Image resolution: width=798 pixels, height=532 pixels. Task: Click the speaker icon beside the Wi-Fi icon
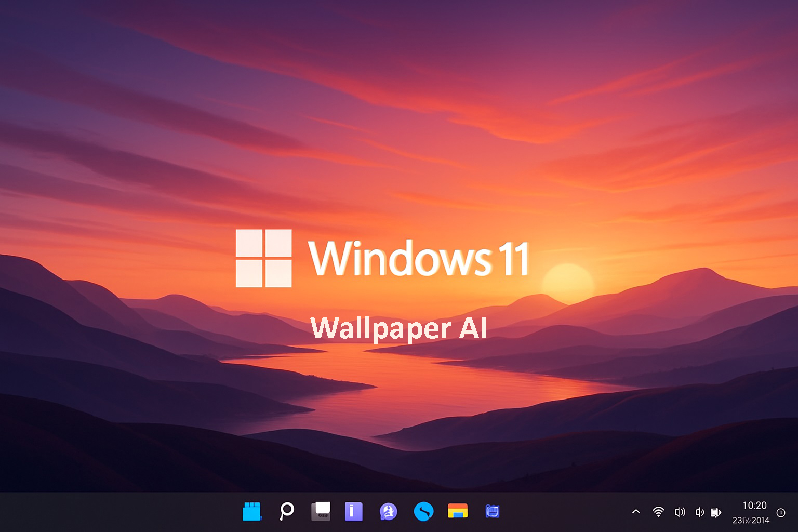(680, 512)
